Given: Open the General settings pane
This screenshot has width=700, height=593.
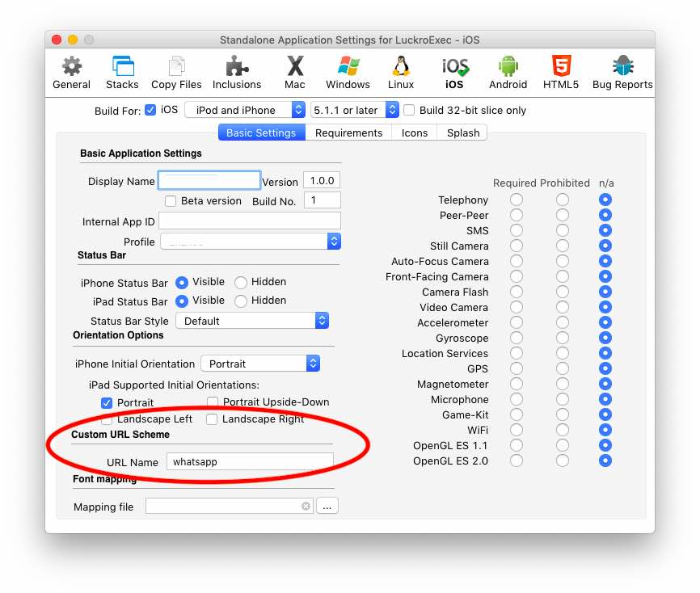Looking at the screenshot, I should 71,72.
